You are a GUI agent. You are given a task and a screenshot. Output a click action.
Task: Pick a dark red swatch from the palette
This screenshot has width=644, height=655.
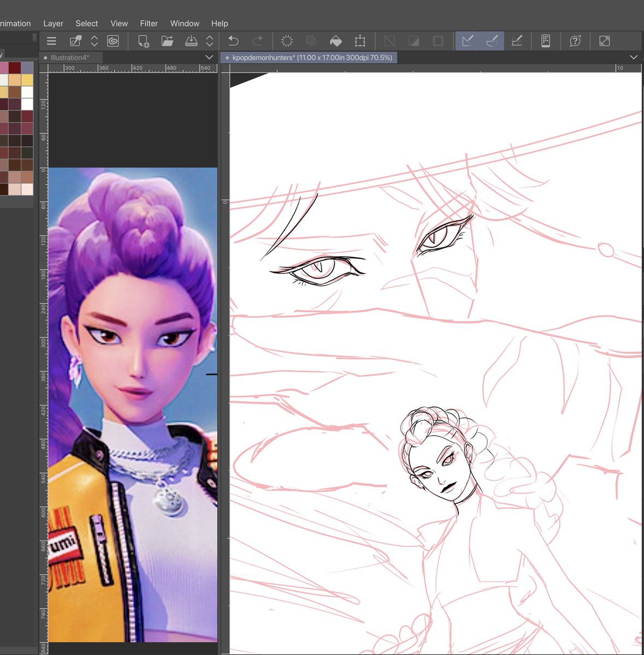(x=14, y=67)
